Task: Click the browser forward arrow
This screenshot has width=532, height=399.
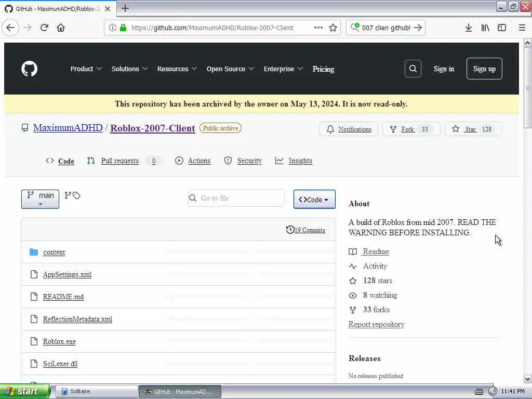Action: pos(28,28)
